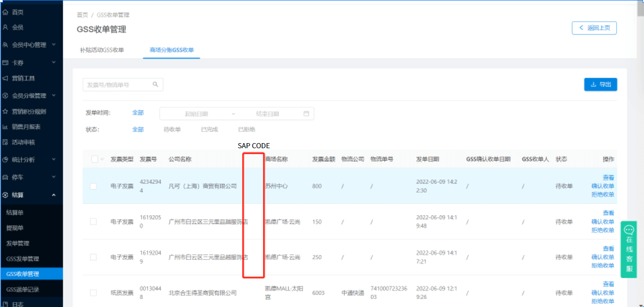This screenshot has height=307, width=644.
Task: Click the 苏州中心 mall name cell
Action: pos(276,186)
